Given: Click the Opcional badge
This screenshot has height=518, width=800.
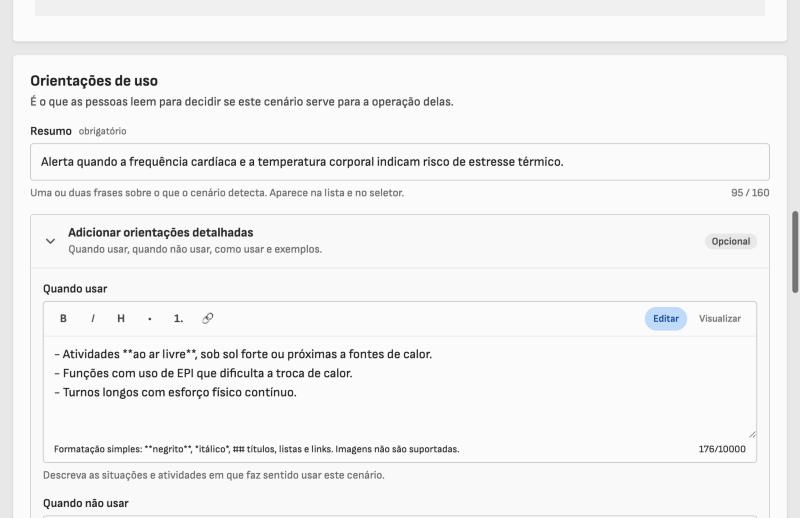Looking at the screenshot, I should point(731,241).
